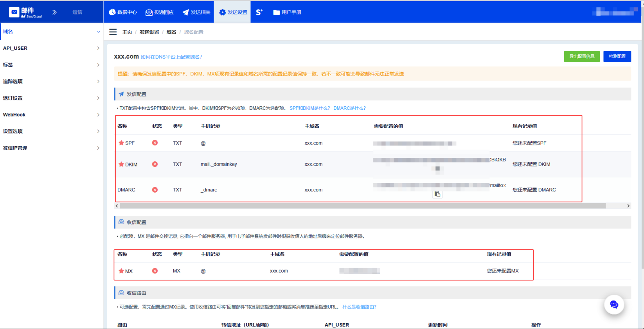
Task: Click the horizontal scrollbar under the 发信配置 table
Action: point(362,206)
